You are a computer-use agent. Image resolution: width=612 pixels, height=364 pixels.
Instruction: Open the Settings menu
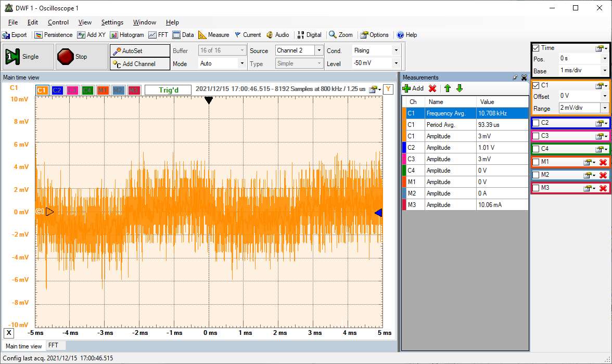point(112,22)
